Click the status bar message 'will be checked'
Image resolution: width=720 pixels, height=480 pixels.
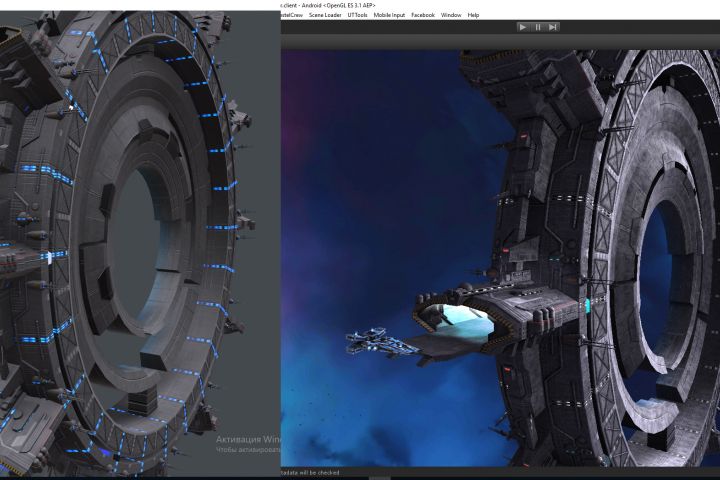point(320,472)
